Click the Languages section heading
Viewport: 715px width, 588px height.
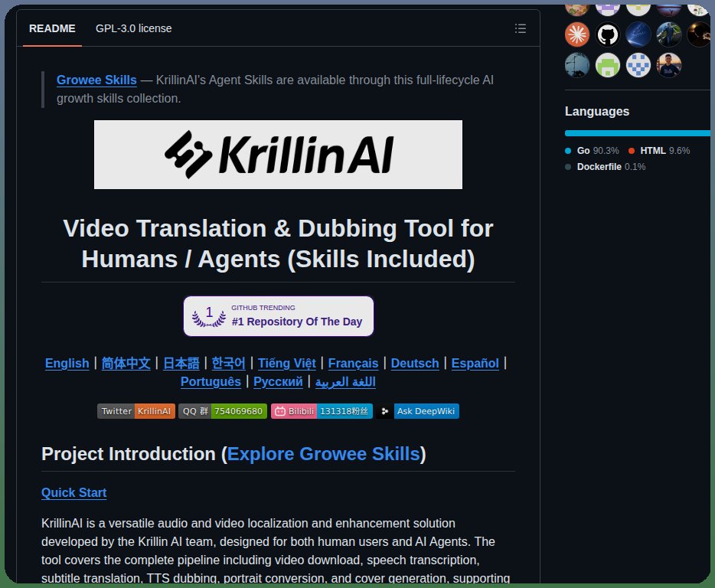pyautogui.click(x=597, y=111)
